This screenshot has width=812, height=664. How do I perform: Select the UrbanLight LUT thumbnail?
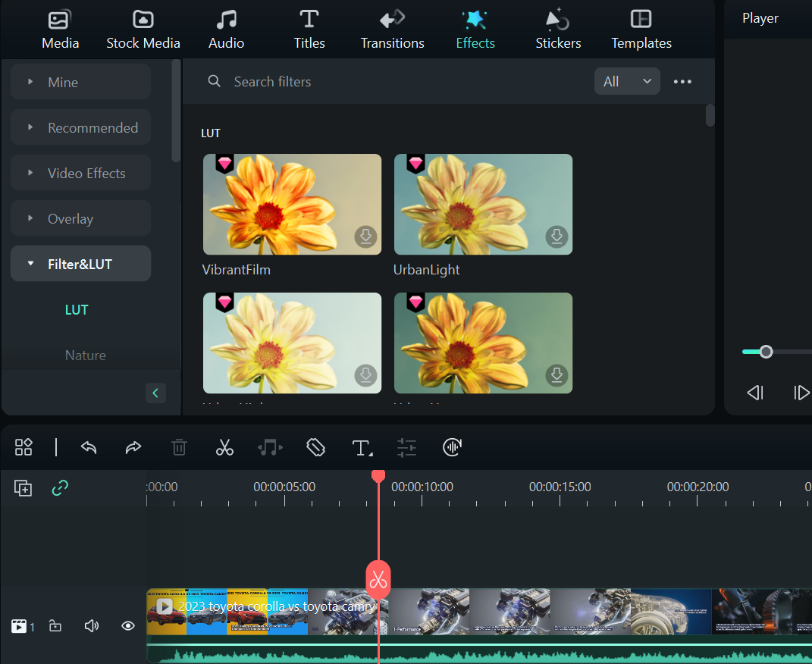coord(483,204)
